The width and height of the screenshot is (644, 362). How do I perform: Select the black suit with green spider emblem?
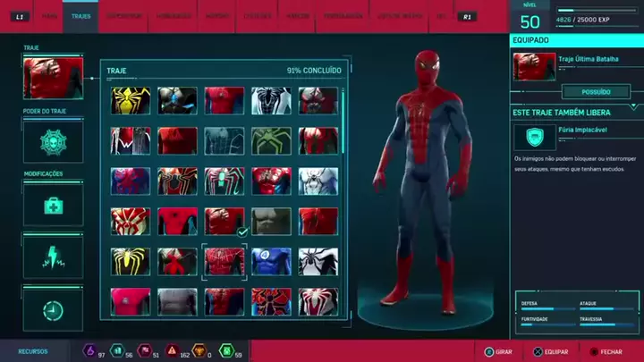coord(271,141)
